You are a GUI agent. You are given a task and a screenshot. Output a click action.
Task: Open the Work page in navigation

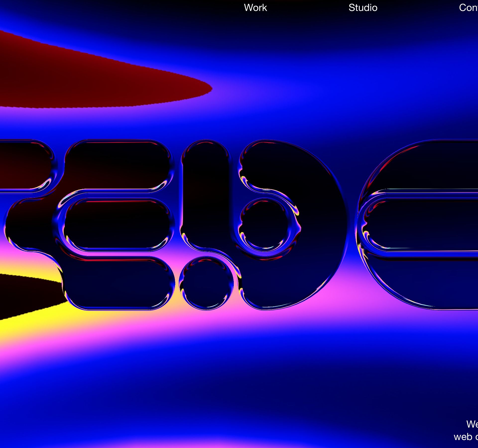(x=255, y=8)
